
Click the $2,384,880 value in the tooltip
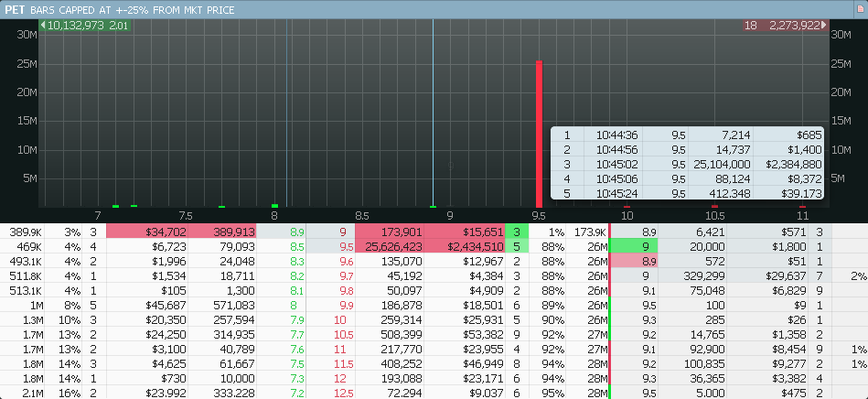(x=794, y=164)
